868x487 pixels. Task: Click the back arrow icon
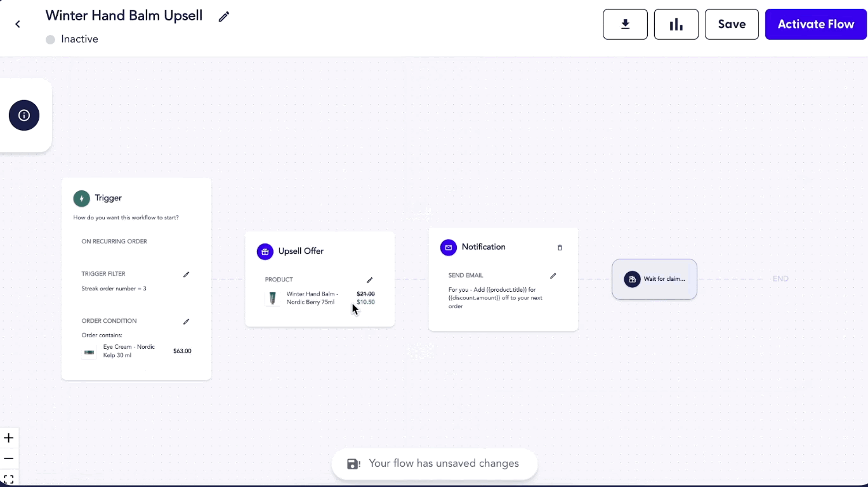pyautogui.click(x=18, y=24)
